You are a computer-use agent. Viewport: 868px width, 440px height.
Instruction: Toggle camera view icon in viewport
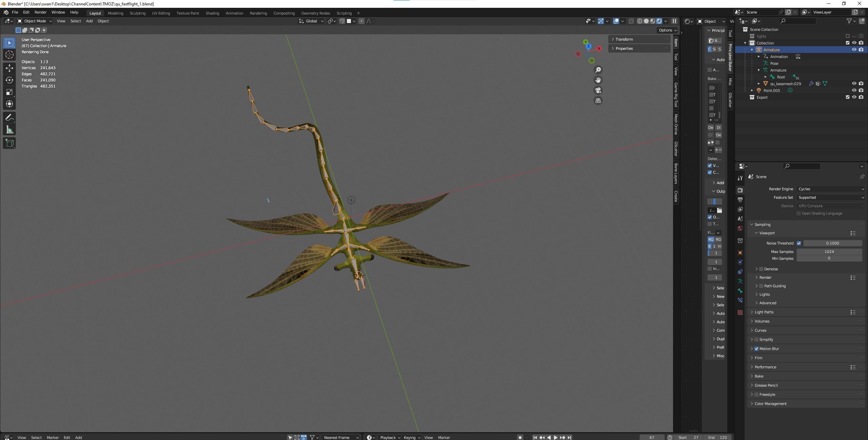click(x=598, y=90)
